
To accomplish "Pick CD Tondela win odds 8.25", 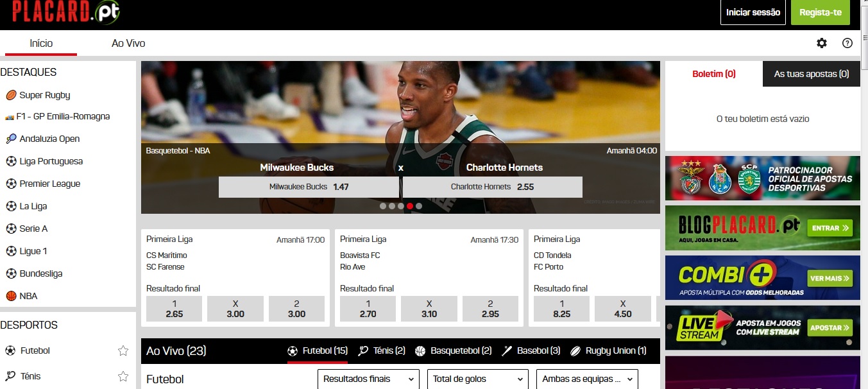I will (561, 309).
